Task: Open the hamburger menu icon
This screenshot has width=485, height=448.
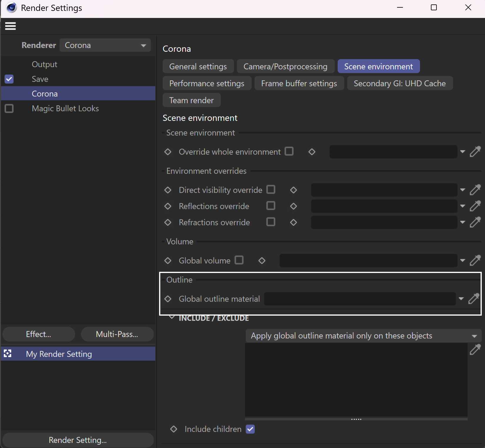Action: coord(10,26)
